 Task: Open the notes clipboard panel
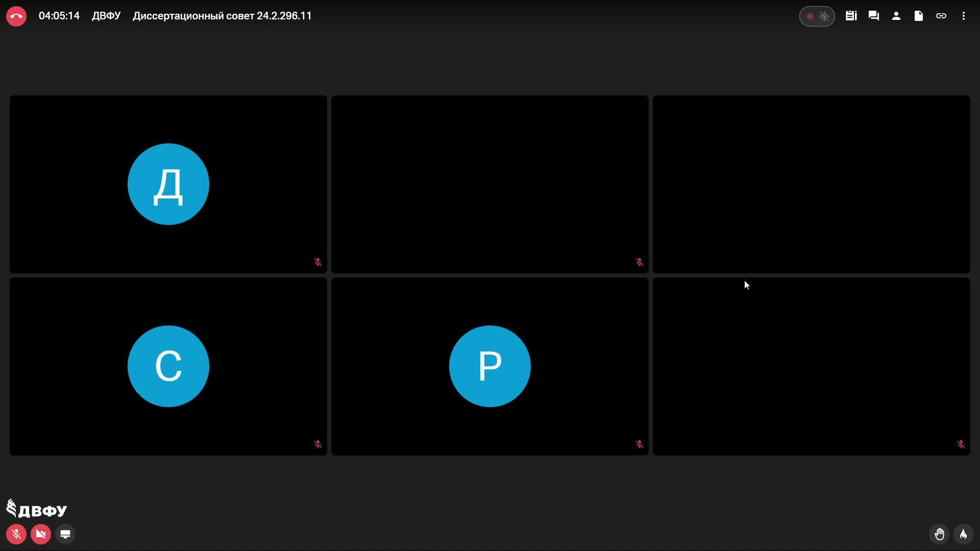tap(851, 16)
